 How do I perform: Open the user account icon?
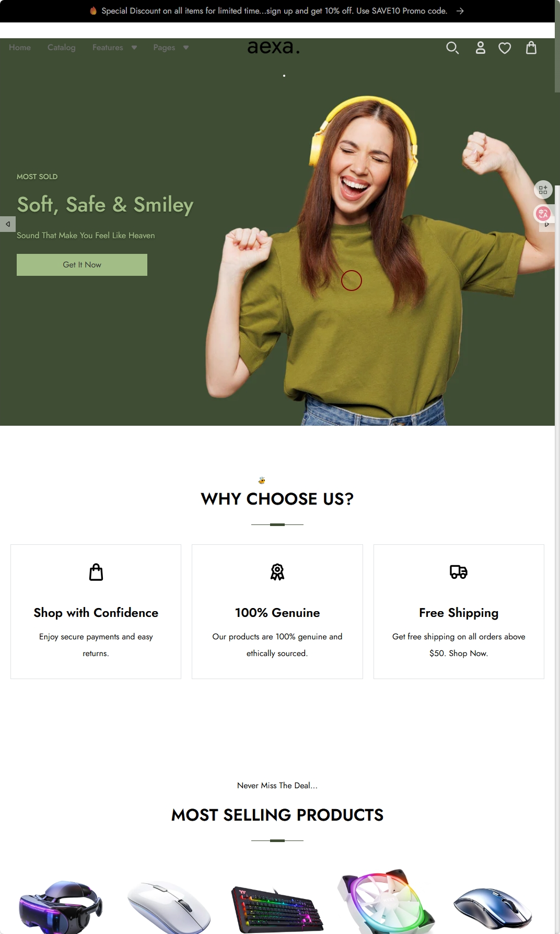click(480, 48)
